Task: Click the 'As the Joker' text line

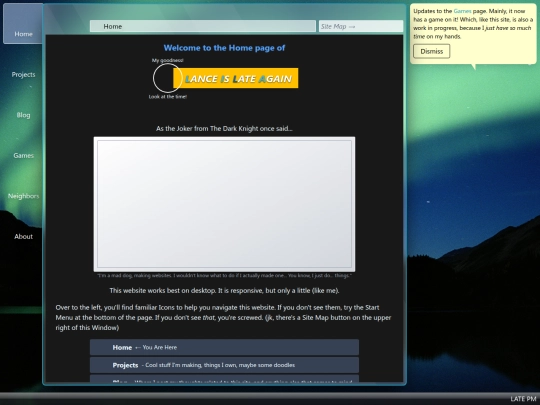Action: click(x=224, y=128)
